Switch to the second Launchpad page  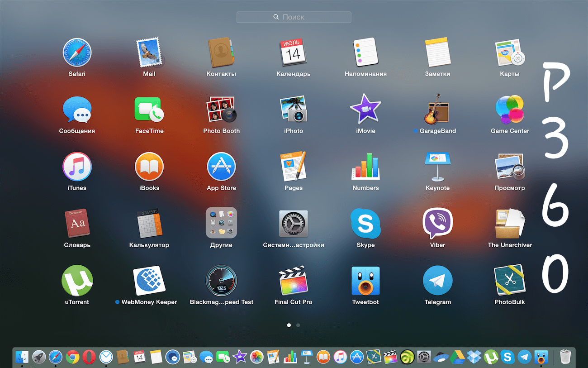298,325
